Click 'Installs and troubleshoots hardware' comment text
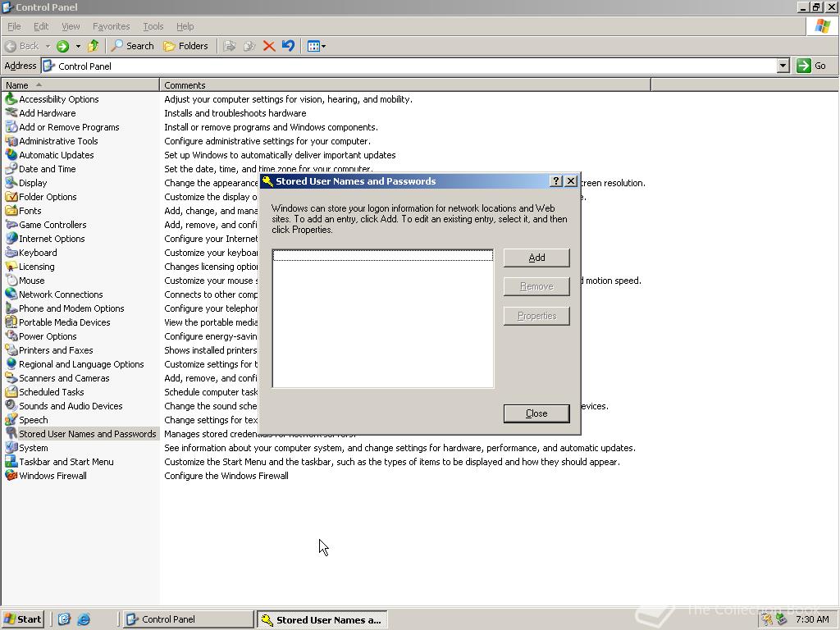This screenshot has height=630, width=840. coord(235,113)
